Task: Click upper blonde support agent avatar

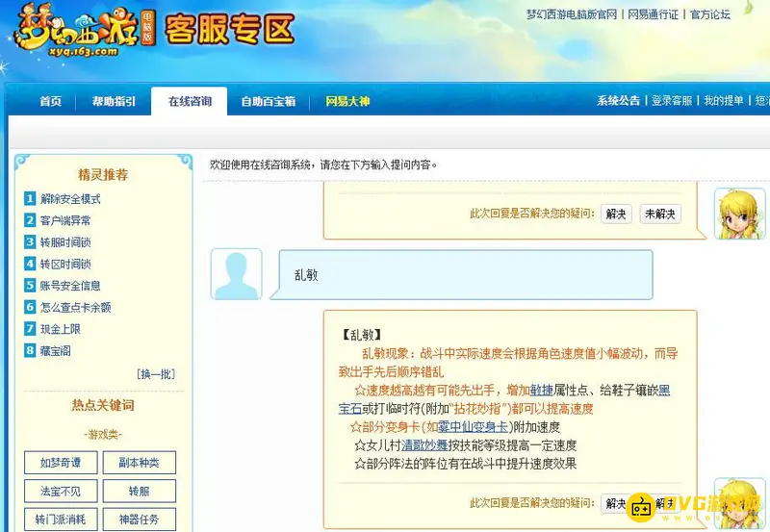Action: (x=739, y=214)
